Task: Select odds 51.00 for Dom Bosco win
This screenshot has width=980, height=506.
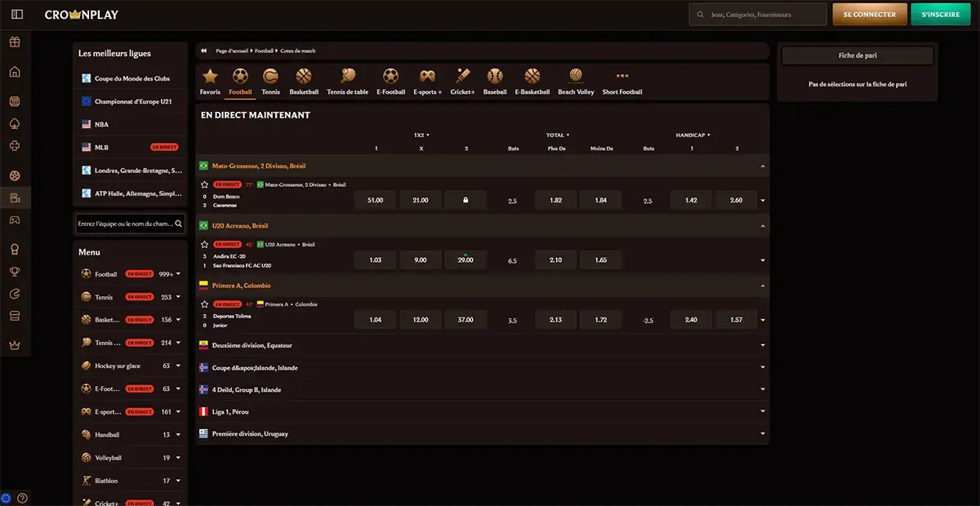Action: [x=376, y=200]
